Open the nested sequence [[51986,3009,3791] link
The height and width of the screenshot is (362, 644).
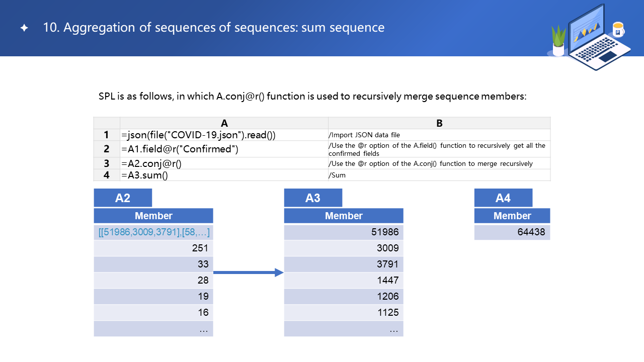153,232
